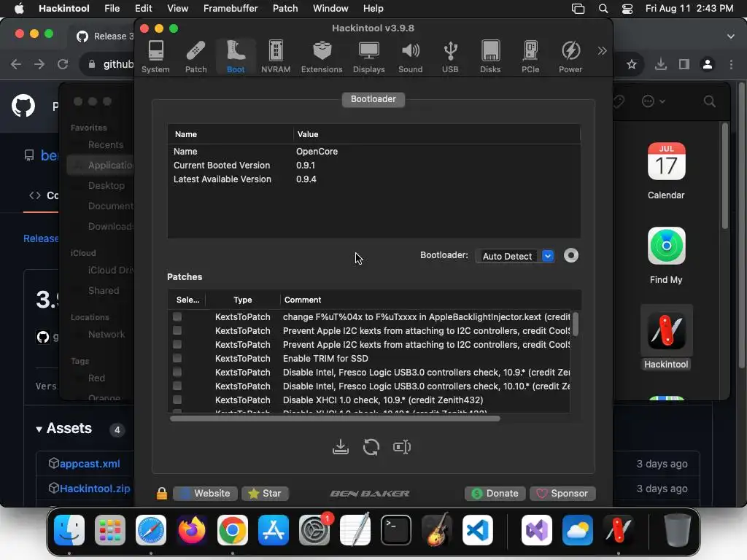Viewport: 747px width, 560px height.
Task: Click the refresh icon below patches list
Action: click(x=371, y=447)
